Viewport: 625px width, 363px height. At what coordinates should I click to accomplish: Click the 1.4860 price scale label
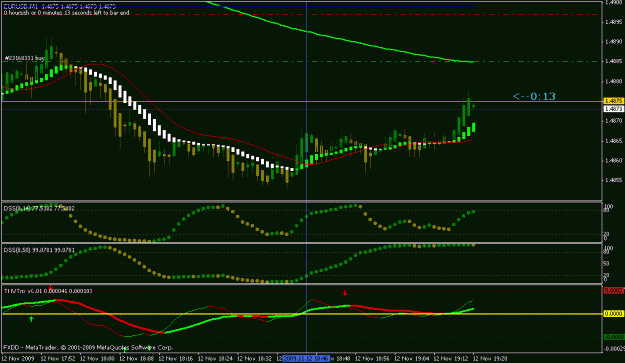pyautogui.click(x=614, y=161)
